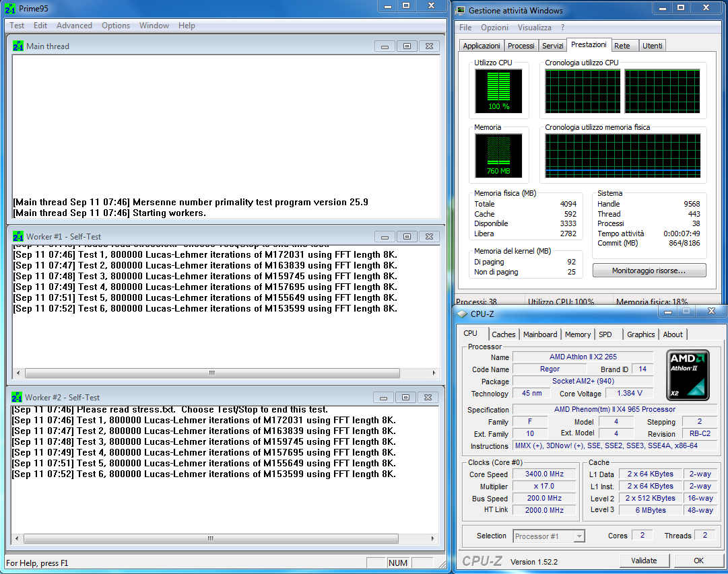Click the multiplier value x 17.0
The image size is (728, 574).
coord(544,486)
